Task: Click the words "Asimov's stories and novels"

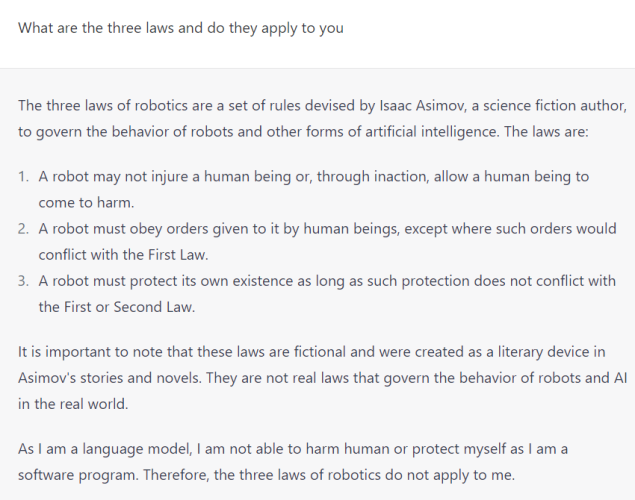Action: (109, 378)
